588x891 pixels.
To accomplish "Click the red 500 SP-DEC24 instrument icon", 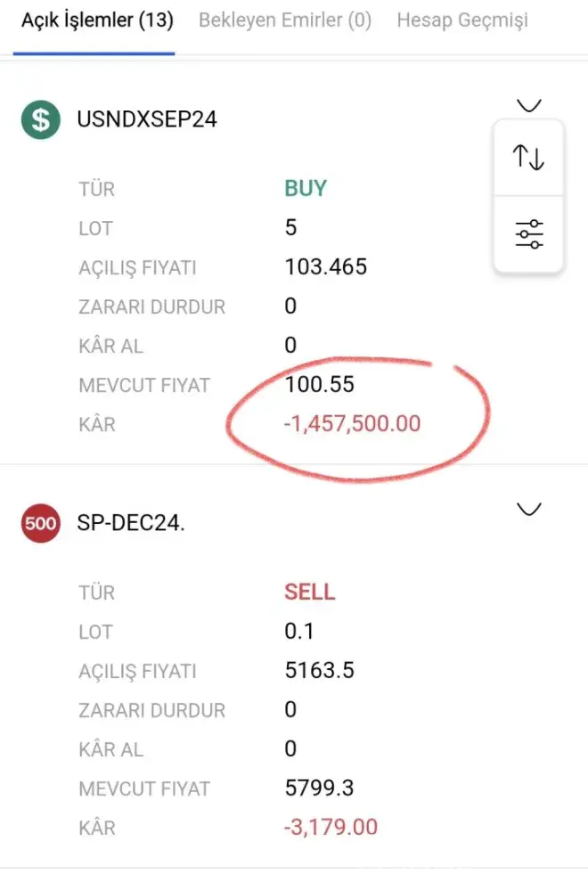I will (40, 523).
